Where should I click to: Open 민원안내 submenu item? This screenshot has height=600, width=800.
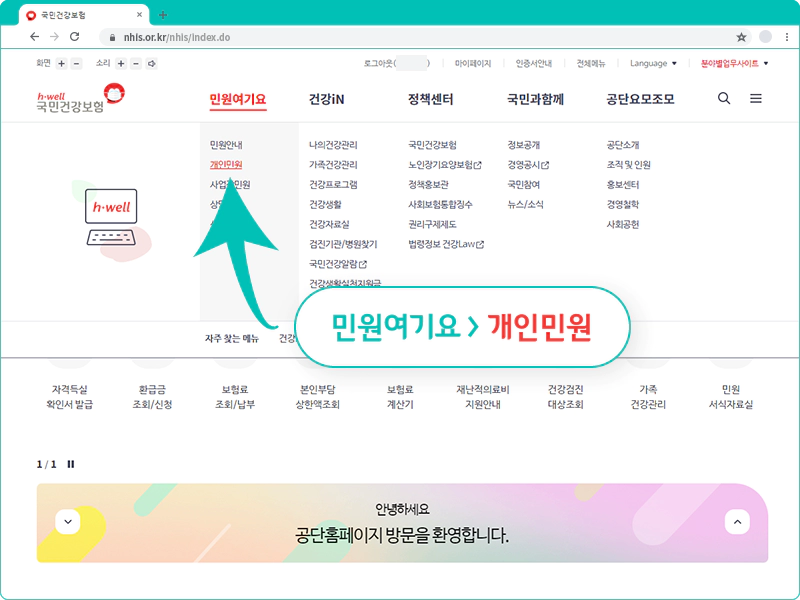pyautogui.click(x=226, y=145)
